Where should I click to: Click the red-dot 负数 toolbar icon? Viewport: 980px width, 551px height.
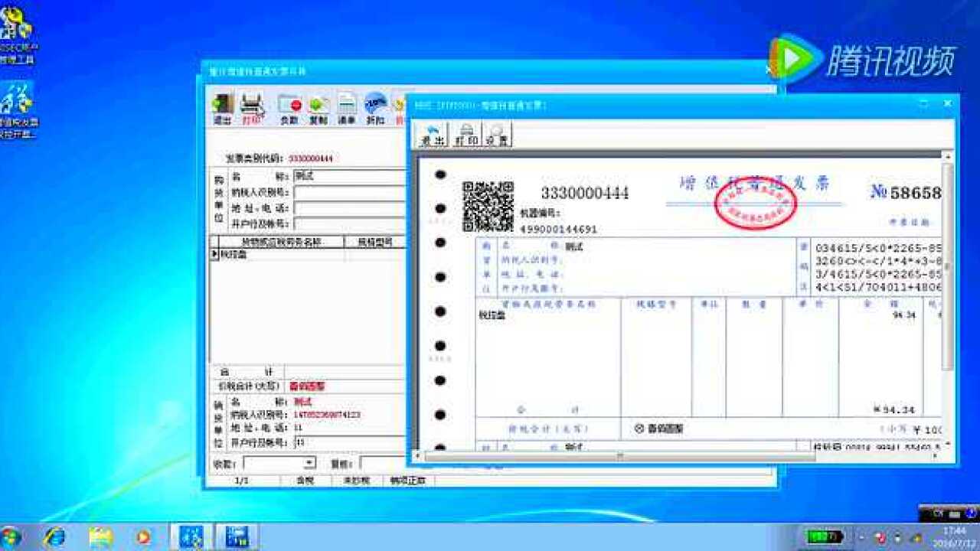289,109
